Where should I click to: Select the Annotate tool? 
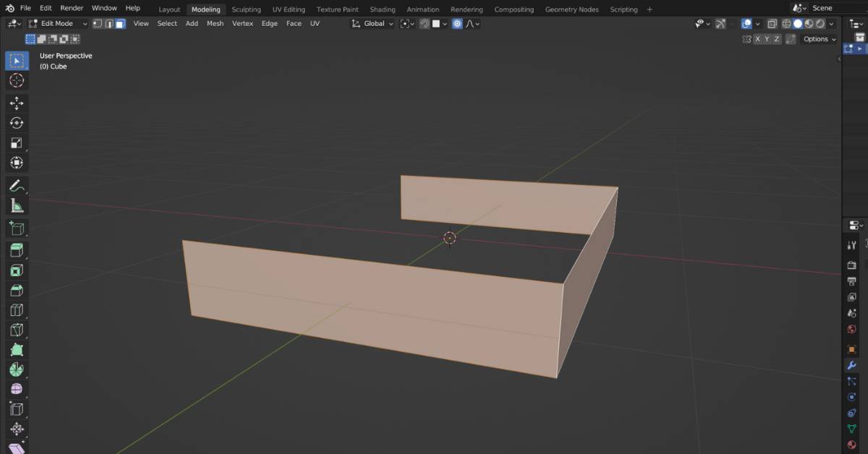pos(17,184)
